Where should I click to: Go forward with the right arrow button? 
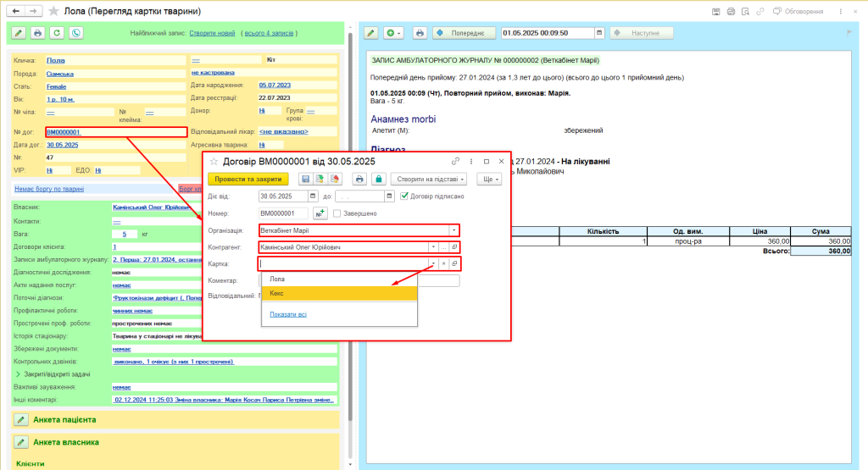(x=33, y=11)
